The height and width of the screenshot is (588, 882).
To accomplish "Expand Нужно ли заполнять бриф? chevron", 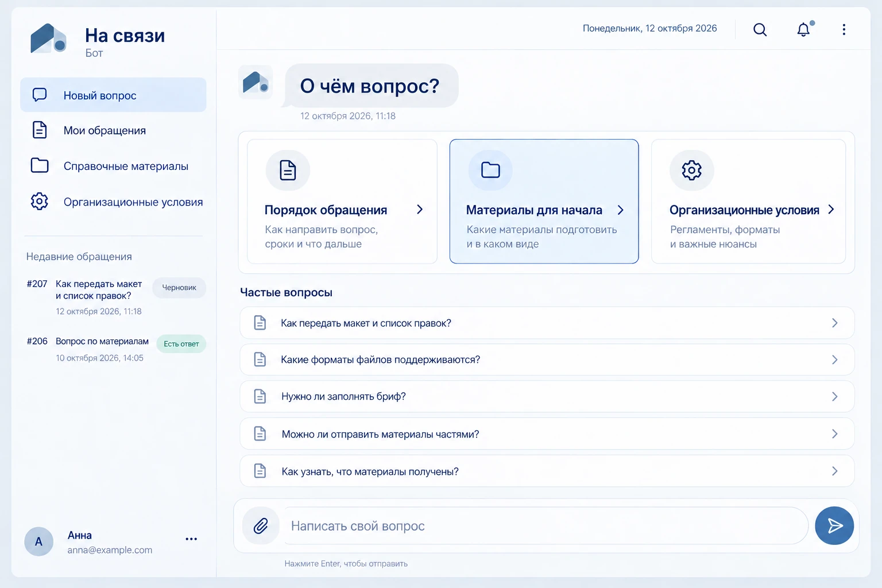I will click(x=835, y=397).
